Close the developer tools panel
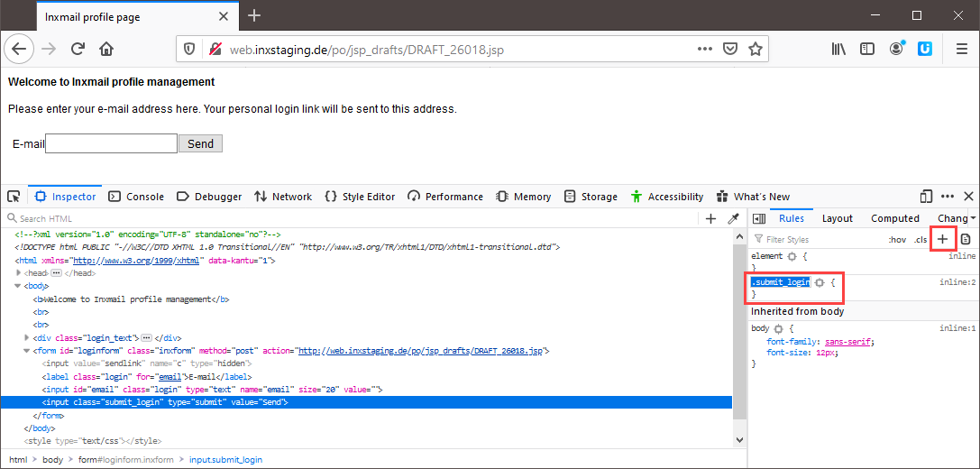 point(968,197)
